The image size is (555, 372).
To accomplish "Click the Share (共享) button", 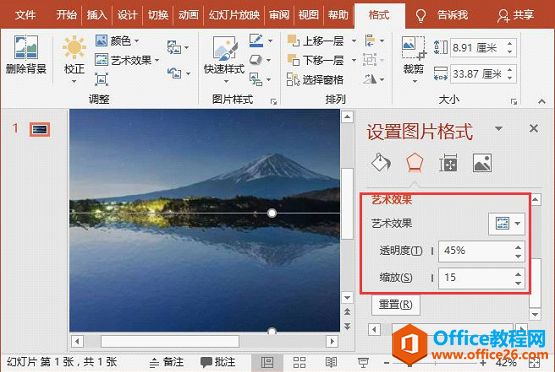I will click(x=516, y=15).
